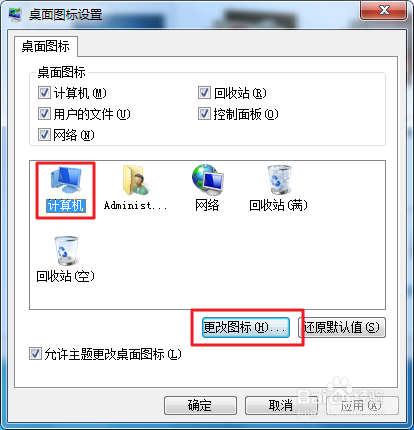Toggle the 计算机(M) checkbox
This screenshot has width=414, height=430.
[x=44, y=93]
